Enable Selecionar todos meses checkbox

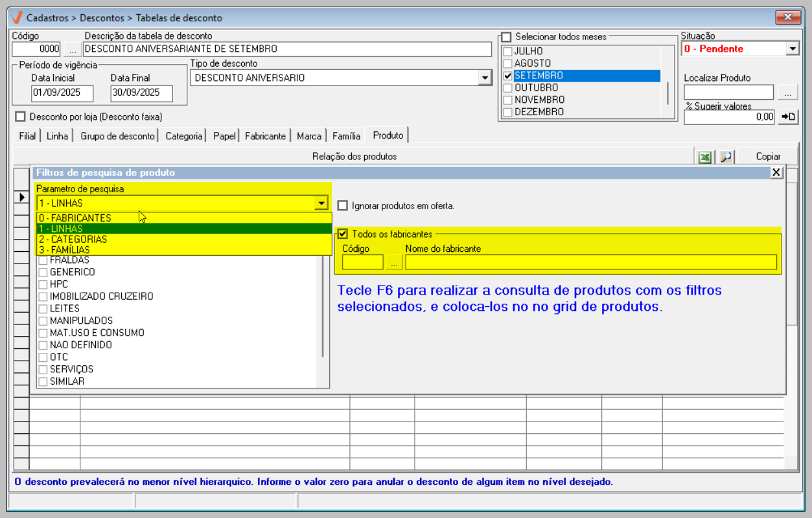tap(506, 38)
